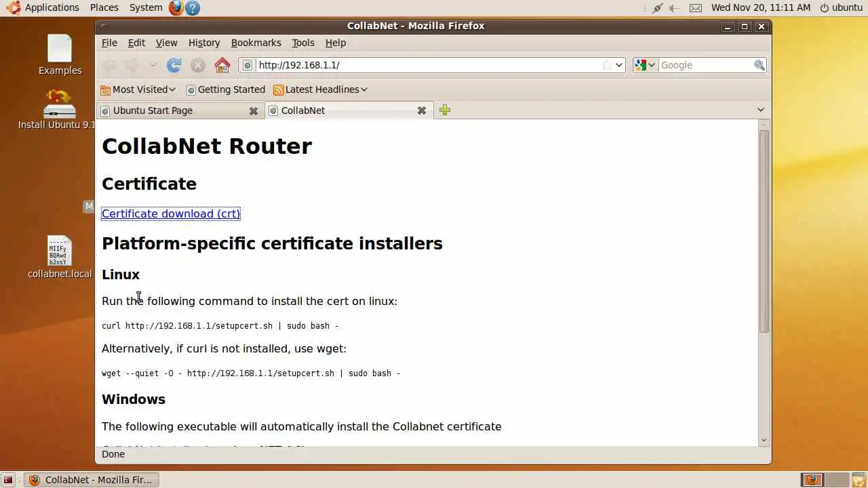Expand the Latest Headlines feed
The image size is (868, 488).
(320, 89)
